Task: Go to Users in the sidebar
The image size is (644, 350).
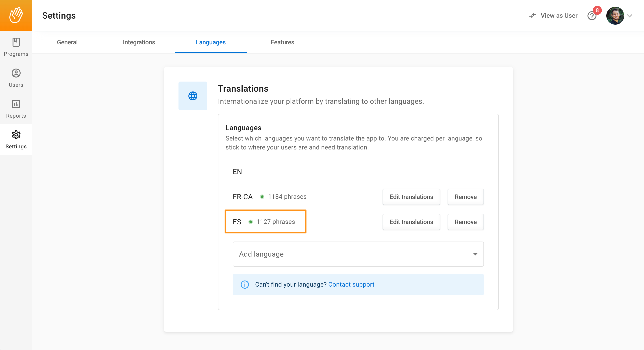Action: [16, 78]
